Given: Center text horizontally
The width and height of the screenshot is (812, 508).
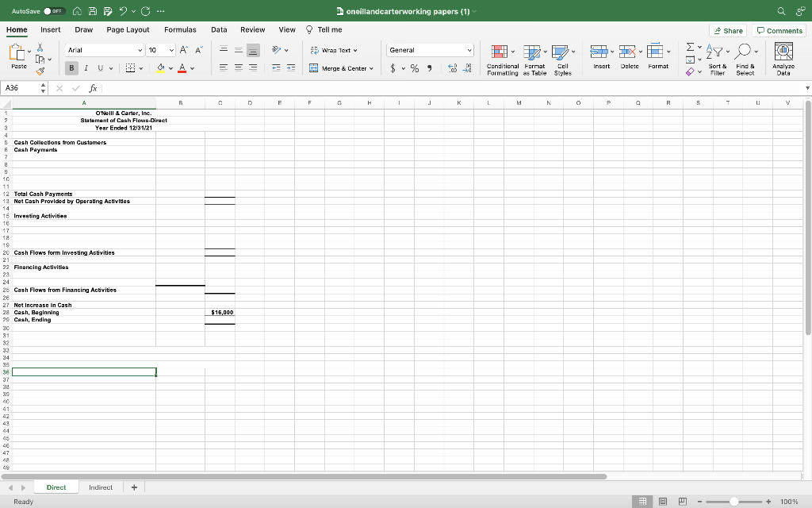Looking at the screenshot, I should [x=238, y=68].
